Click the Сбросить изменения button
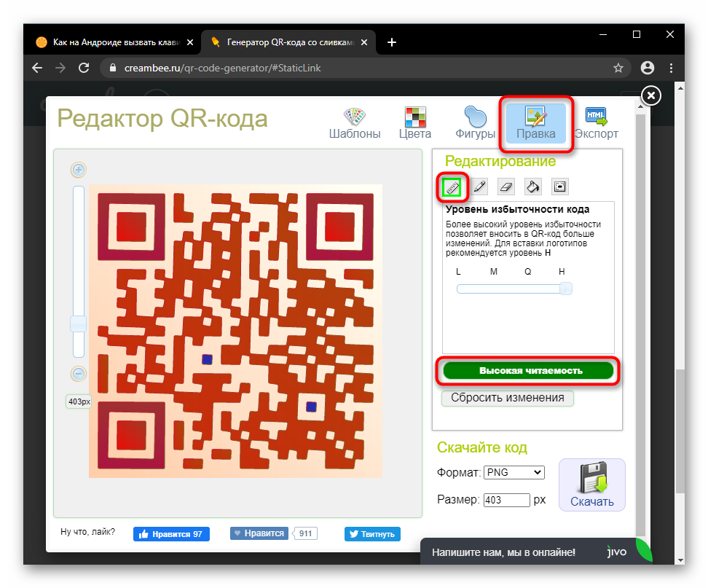Viewport: 708px width, 588px height. pos(507,398)
